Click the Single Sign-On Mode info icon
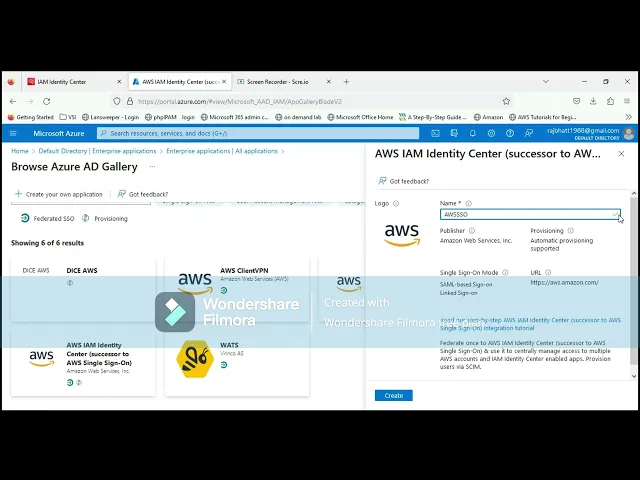Viewport: 640px width, 480px height. coord(505,272)
